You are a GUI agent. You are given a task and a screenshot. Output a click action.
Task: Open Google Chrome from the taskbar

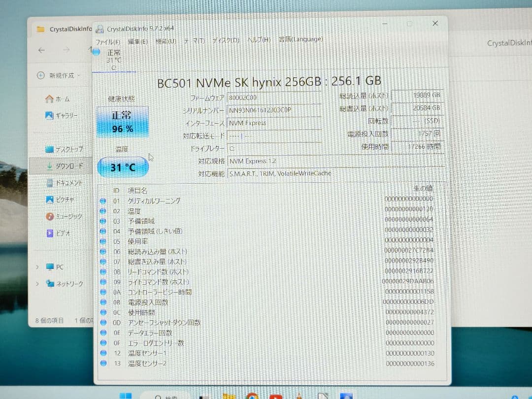252,396
